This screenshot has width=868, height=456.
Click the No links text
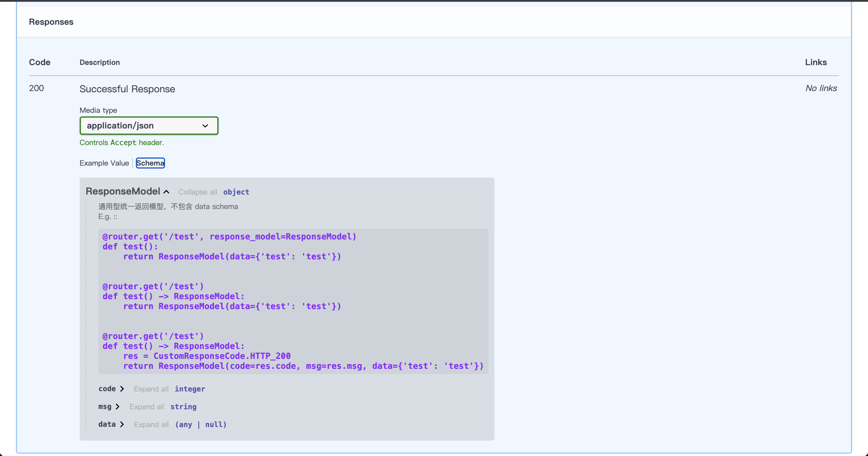coord(821,88)
